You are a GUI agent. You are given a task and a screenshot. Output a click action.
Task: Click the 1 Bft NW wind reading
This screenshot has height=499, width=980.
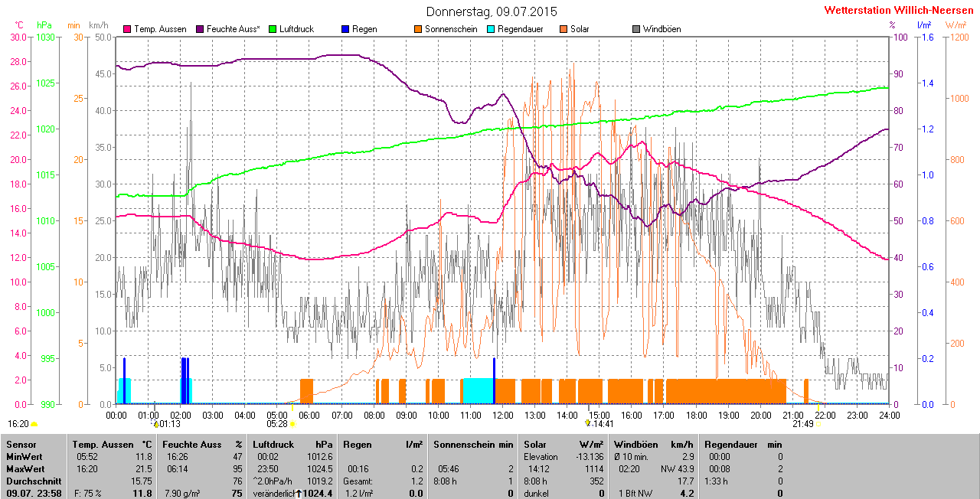click(635, 494)
